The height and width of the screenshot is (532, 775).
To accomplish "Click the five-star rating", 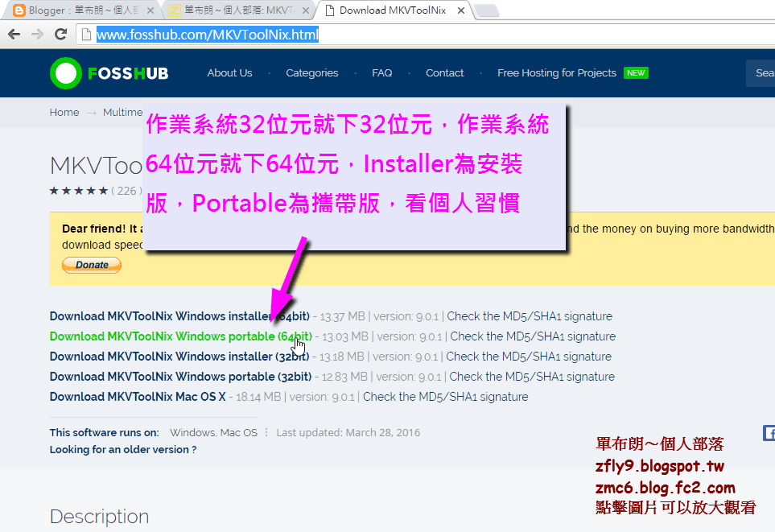I will click(79, 191).
